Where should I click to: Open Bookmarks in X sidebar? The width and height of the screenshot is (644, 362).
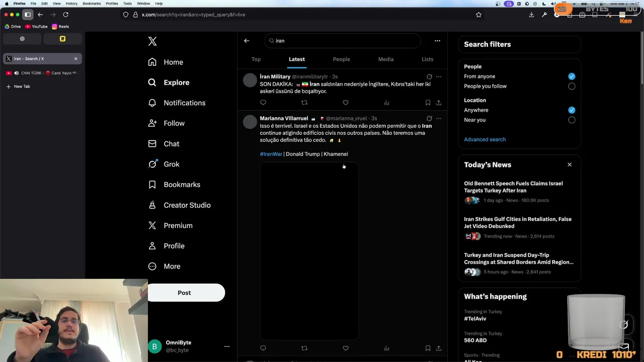(174, 185)
